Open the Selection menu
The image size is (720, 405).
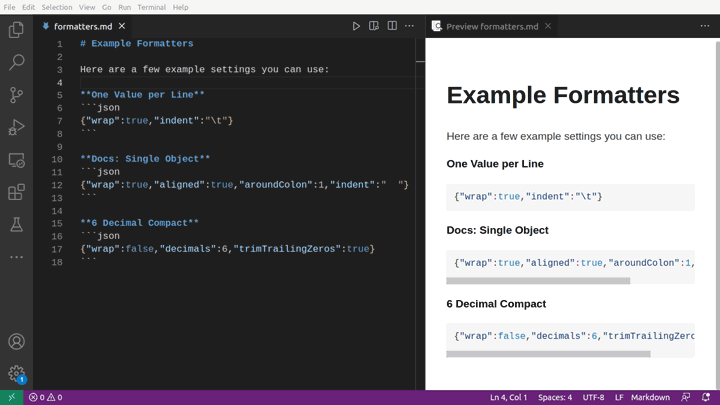tap(56, 7)
